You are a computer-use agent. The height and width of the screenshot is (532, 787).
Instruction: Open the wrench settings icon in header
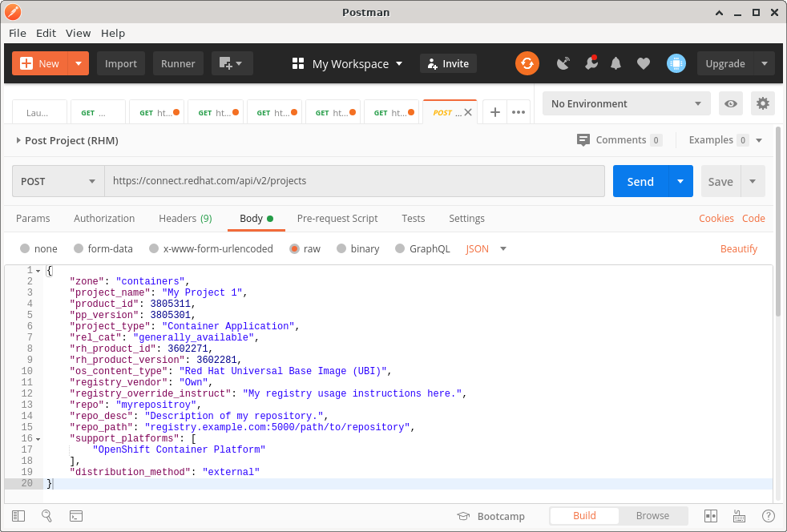click(591, 63)
